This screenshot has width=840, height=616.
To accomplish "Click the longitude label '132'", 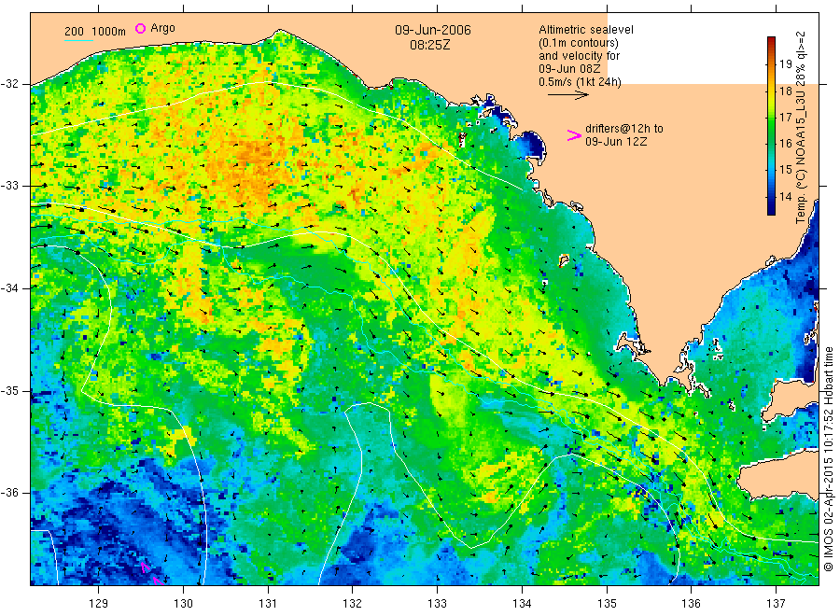I will pos(353,604).
